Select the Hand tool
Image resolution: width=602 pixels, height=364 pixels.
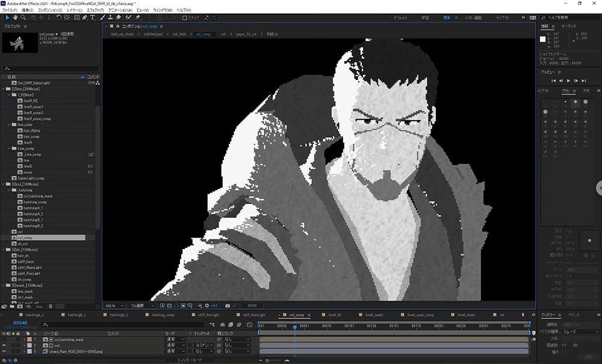click(16, 17)
